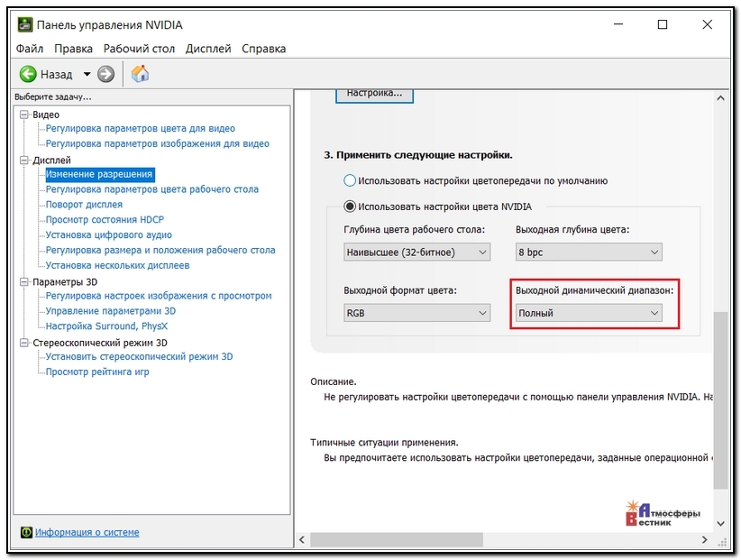
Task: Click the green Back arrow icon
Action: (x=28, y=74)
